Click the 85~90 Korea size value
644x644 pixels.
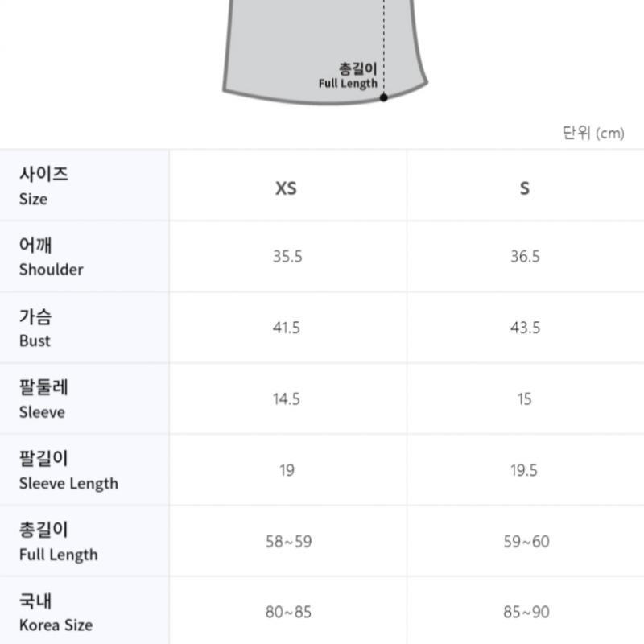526,613
